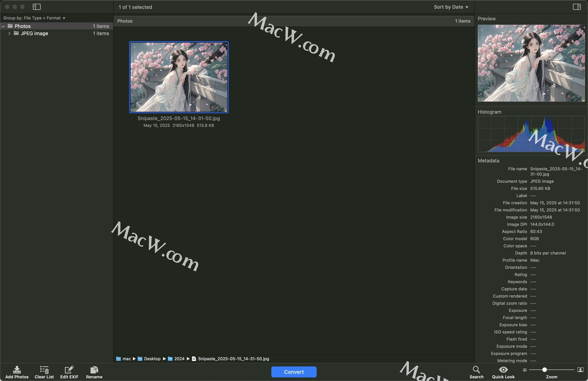The width and height of the screenshot is (588, 381).
Task: Click the Convert button
Action: tap(294, 372)
